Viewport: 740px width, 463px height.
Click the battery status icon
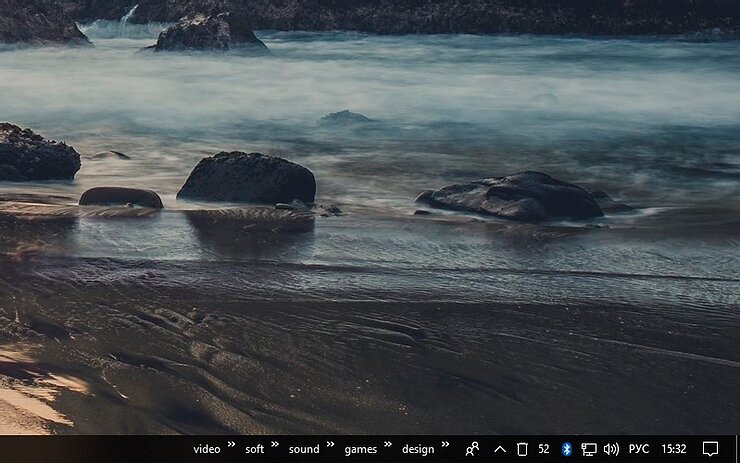pos(522,449)
